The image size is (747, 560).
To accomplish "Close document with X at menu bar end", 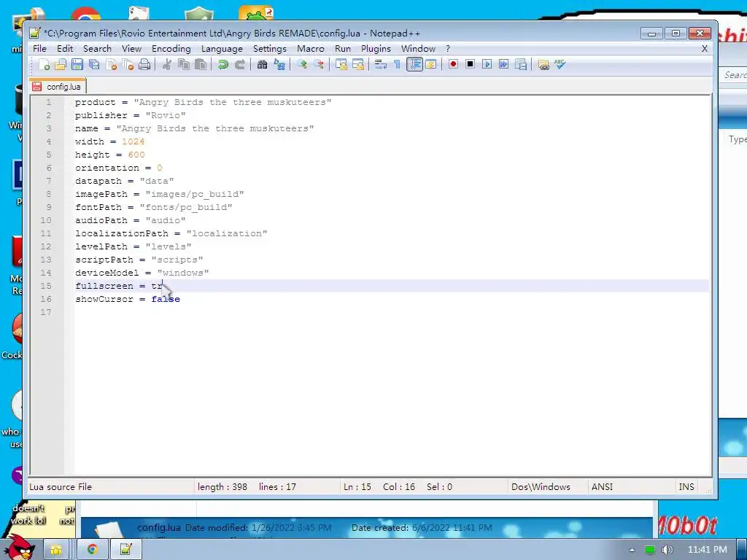I will coord(705,49).
